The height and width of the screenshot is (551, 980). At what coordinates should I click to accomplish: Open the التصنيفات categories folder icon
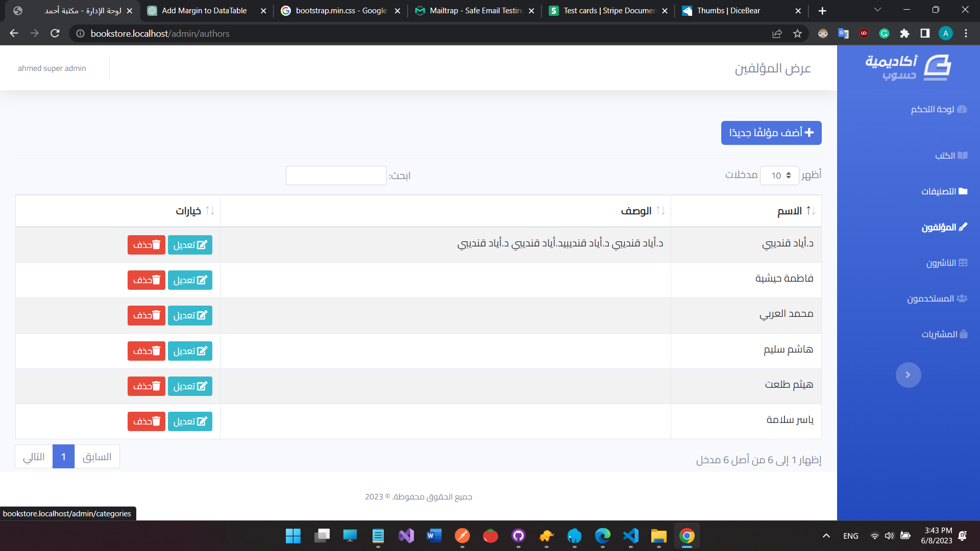[963, 191]
